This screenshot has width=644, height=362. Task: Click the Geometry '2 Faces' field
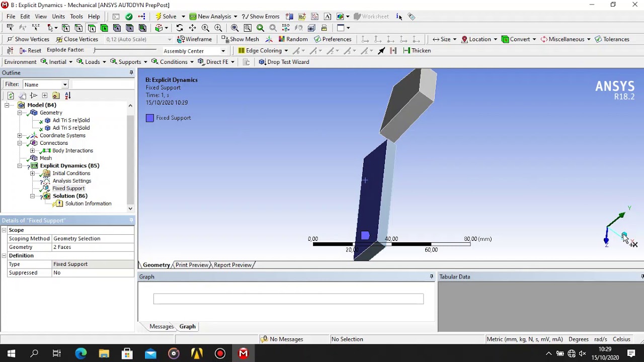93,247
